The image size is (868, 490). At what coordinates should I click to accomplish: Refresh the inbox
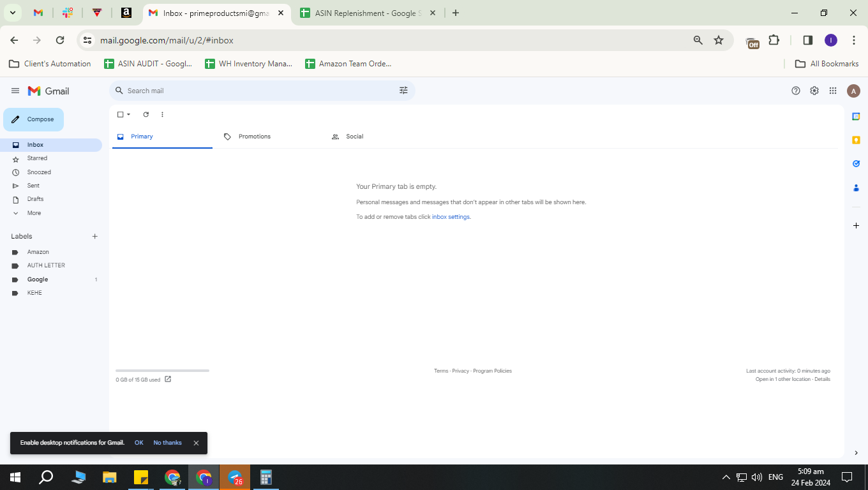(146, 115)
